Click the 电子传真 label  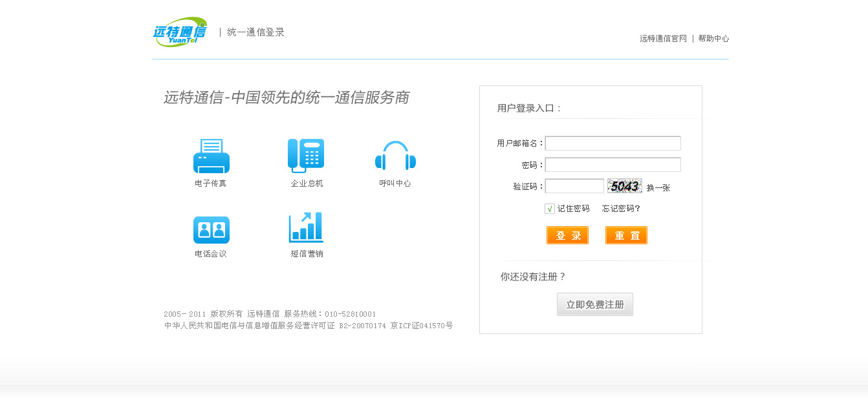[211, 184]
